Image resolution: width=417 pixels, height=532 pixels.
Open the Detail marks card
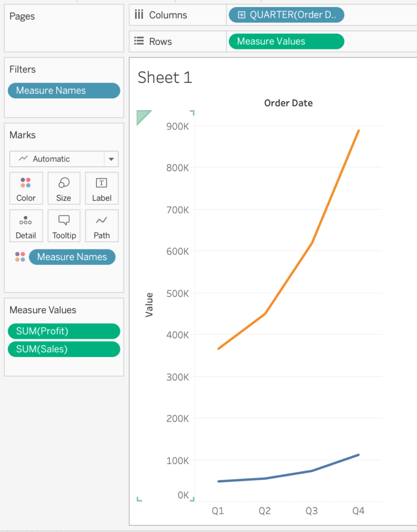[26, 226]
